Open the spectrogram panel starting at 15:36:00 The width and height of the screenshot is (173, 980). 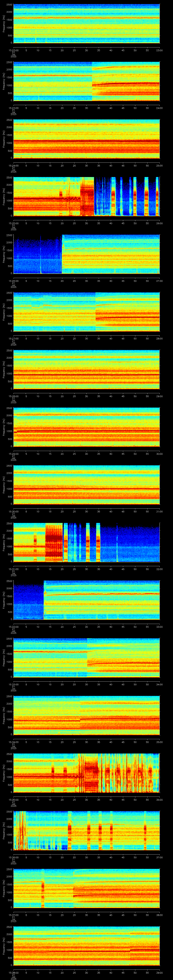point(86,831)
